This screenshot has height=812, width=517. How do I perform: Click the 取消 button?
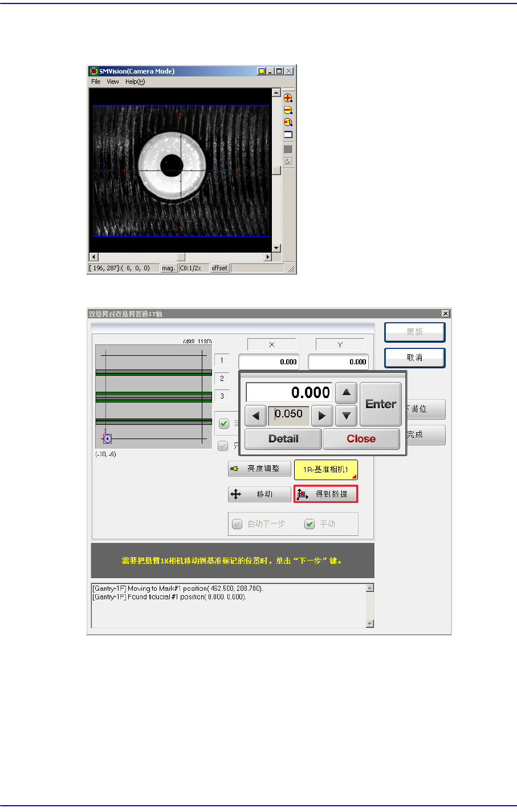point(414,358)
